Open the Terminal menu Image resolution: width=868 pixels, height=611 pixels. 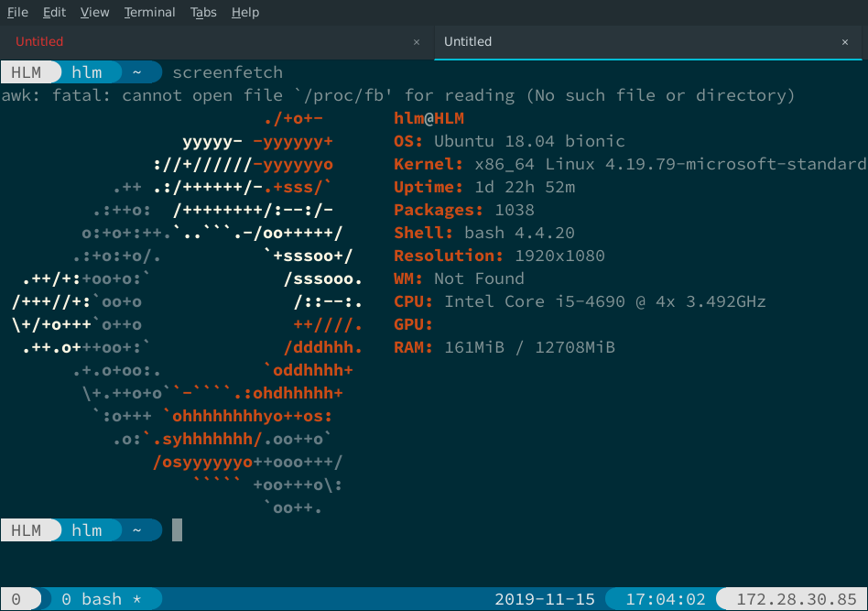click(149, 12)
